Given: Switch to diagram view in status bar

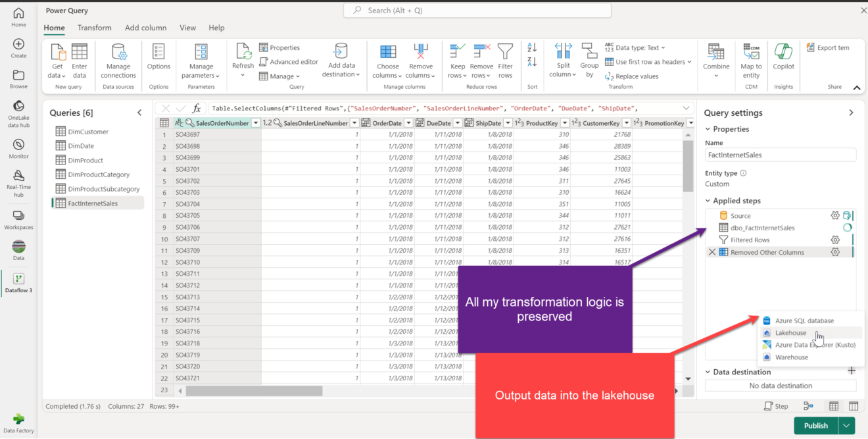Looking at the screenshot, I should [808, 406].
